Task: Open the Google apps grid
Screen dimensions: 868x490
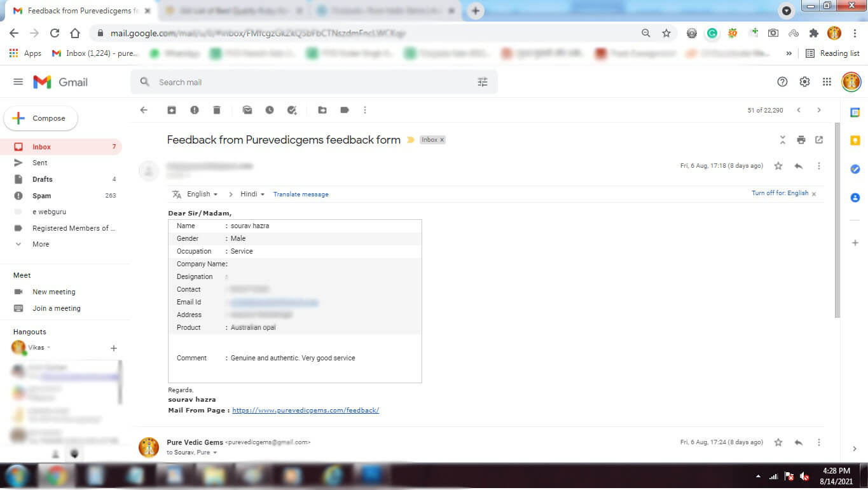Action: pos(827,82)
